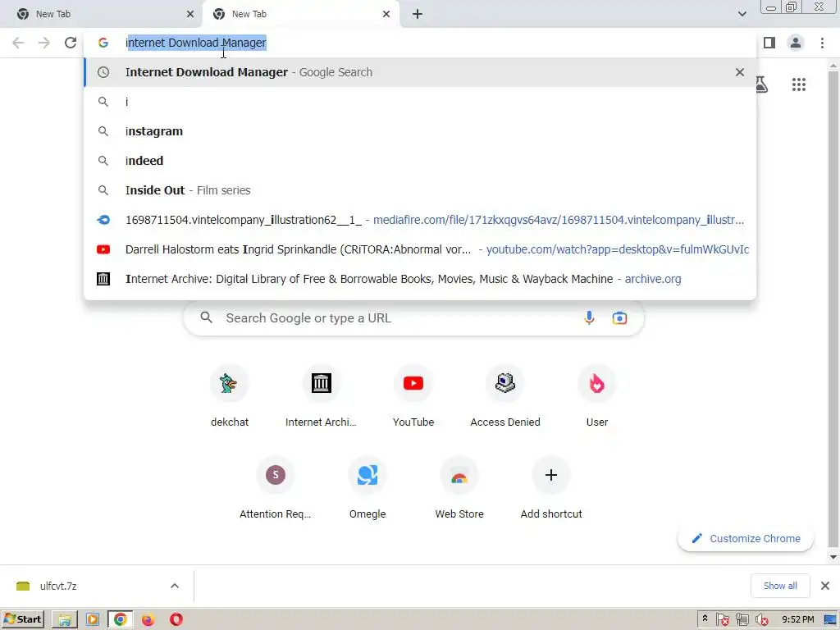Search by image with camera icon
Screen dimensions: 840x630
tap(619, 318)
